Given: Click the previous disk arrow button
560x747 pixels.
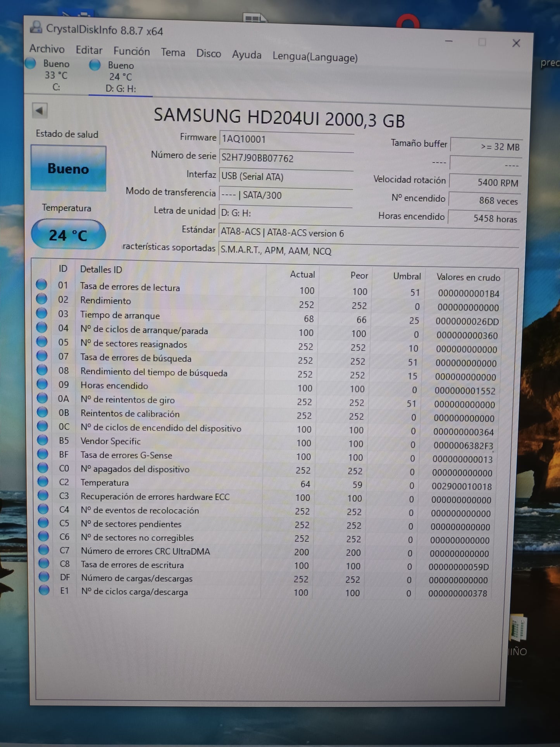Looking at the screenshot, I should [x=40, y=111].
